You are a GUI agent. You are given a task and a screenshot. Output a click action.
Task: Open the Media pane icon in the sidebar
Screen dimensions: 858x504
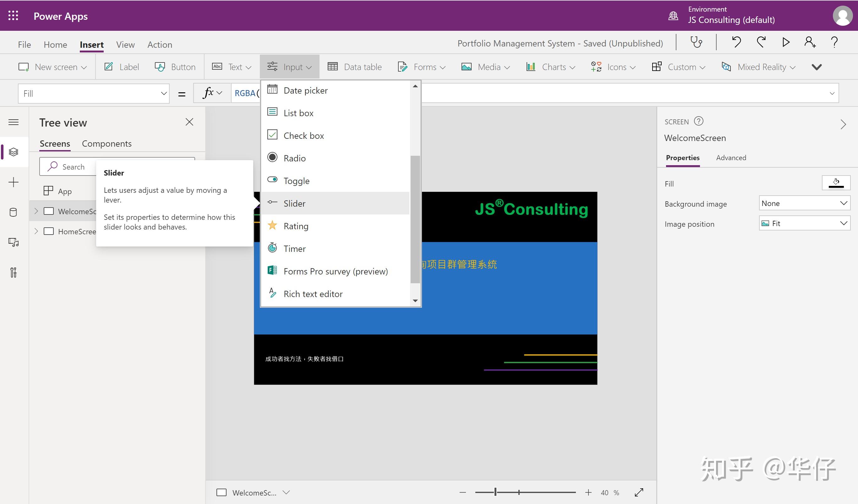point(13,242)
